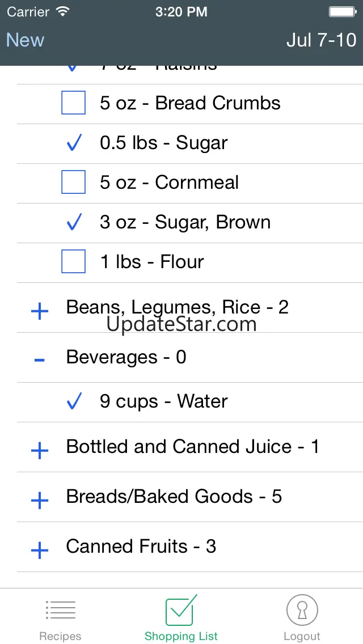Tap the Logout keyhole icon
The image size is (363, 644).
pyautogui.click(x=302, y=611)
